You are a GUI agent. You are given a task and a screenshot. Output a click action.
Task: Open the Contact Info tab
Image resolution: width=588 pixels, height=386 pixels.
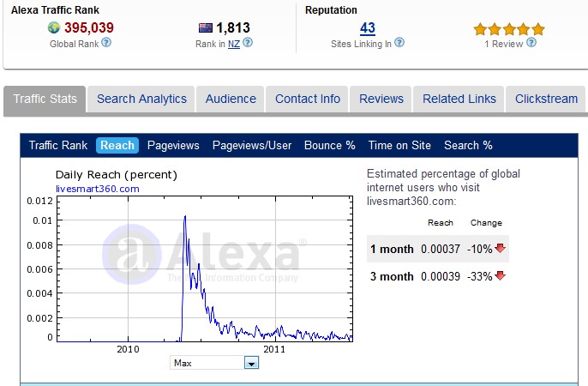point(308,99)
